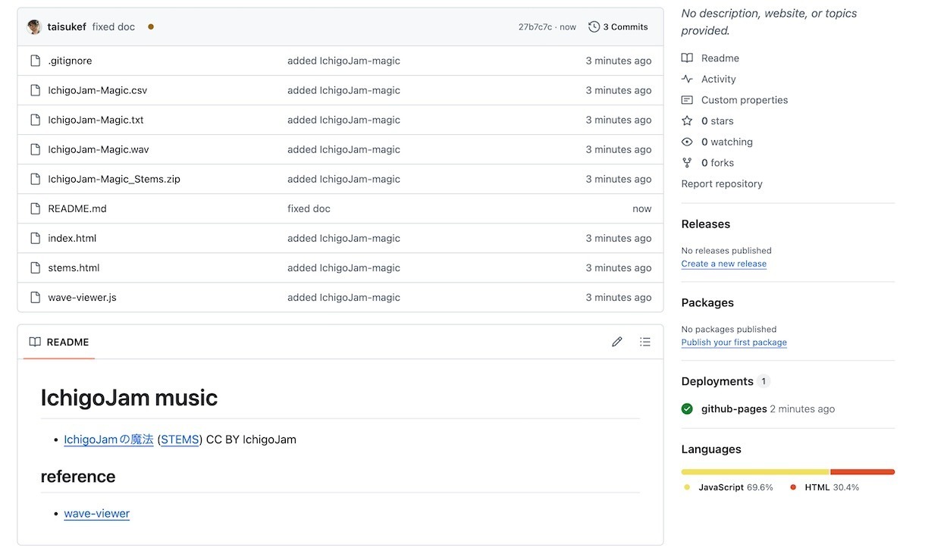Viewport: 925px width, 560px height.
Task: Click the eye icon beside 0 watching
Action: tap(687, 142)
